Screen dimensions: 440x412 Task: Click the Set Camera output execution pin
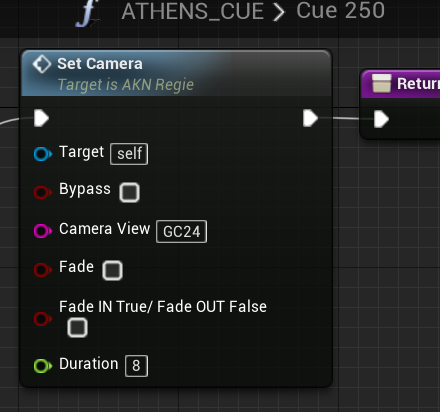coord(310,118)
